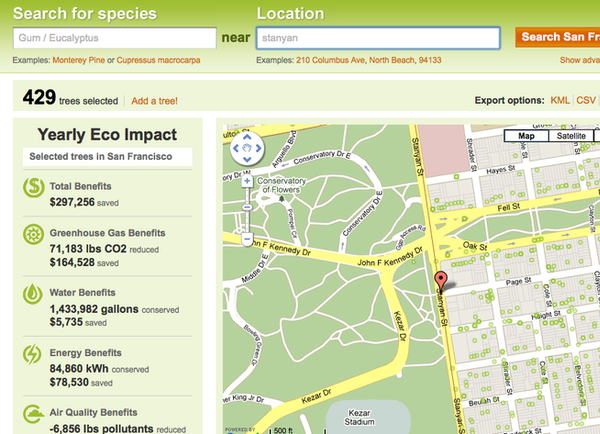Use 94133 zip example link
Screen dimensions: 600x434
click(x=430, y=60)
